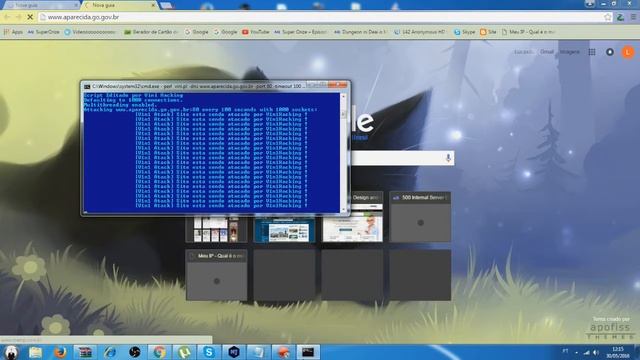Go back using Chrome's back arrow
The image size is (640, 360).
pos(7,17)
